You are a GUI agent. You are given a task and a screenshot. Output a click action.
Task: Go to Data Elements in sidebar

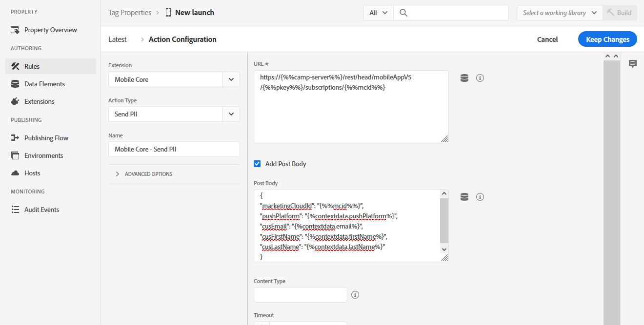tap(44, 84)
